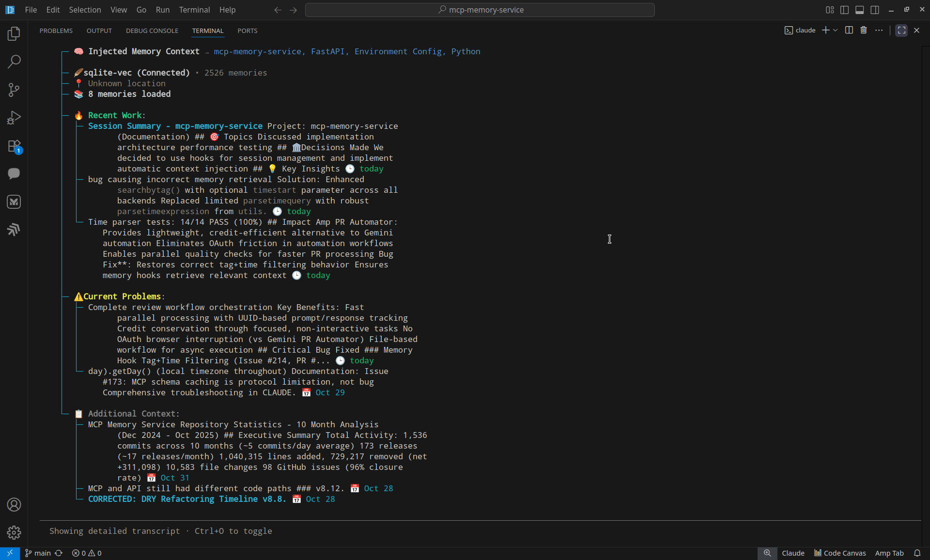Click Amp Tab in the status bar
930x560 pixels.
(889, 553)
